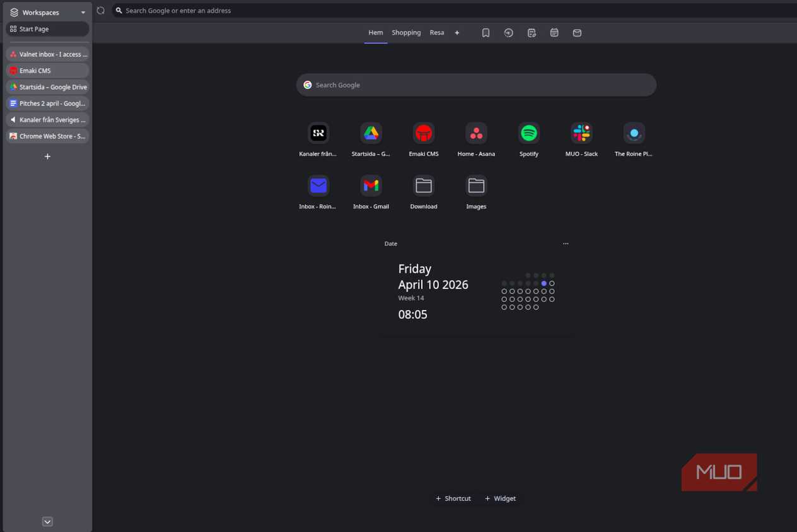This screenshot has width=797, height=532.
Task: Open The Roine Pi... speed dial
Action: 634,133
